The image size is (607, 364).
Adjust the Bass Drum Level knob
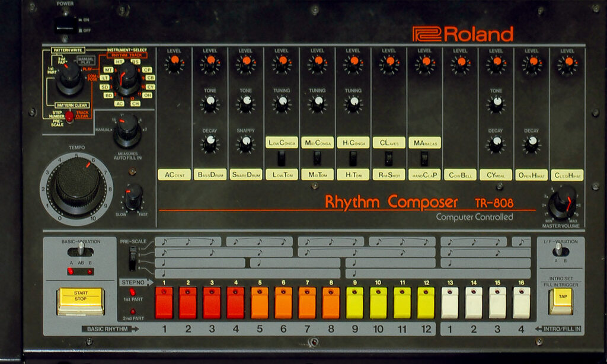(x=210, y=63)
